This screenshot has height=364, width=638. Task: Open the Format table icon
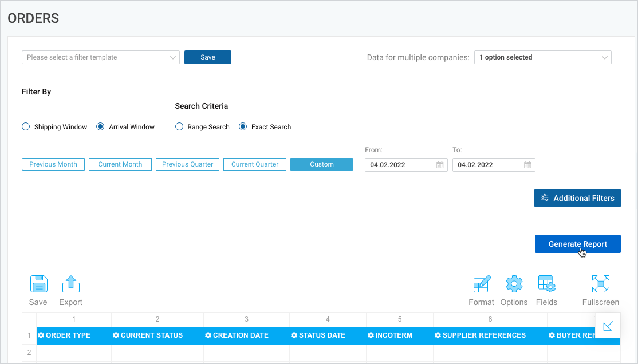(482, 284)
